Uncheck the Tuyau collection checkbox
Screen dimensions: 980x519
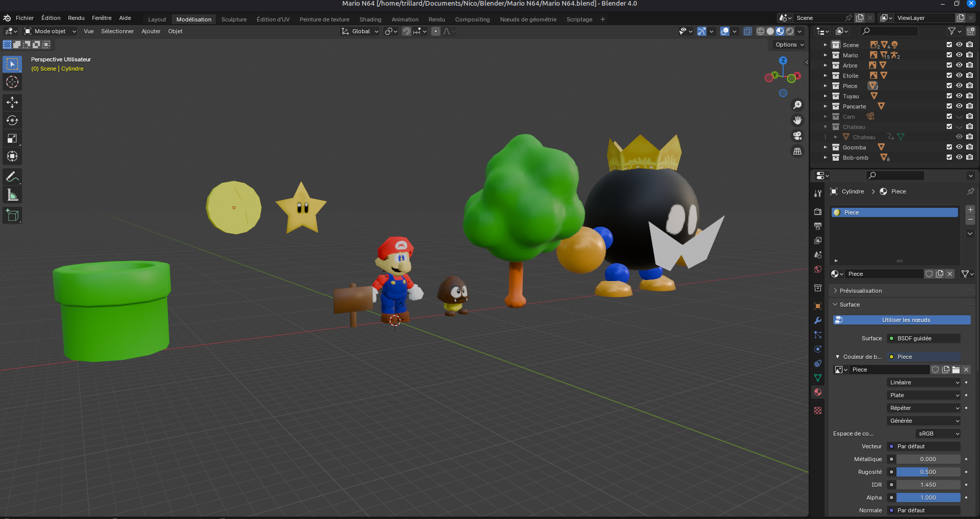[949, 96]
